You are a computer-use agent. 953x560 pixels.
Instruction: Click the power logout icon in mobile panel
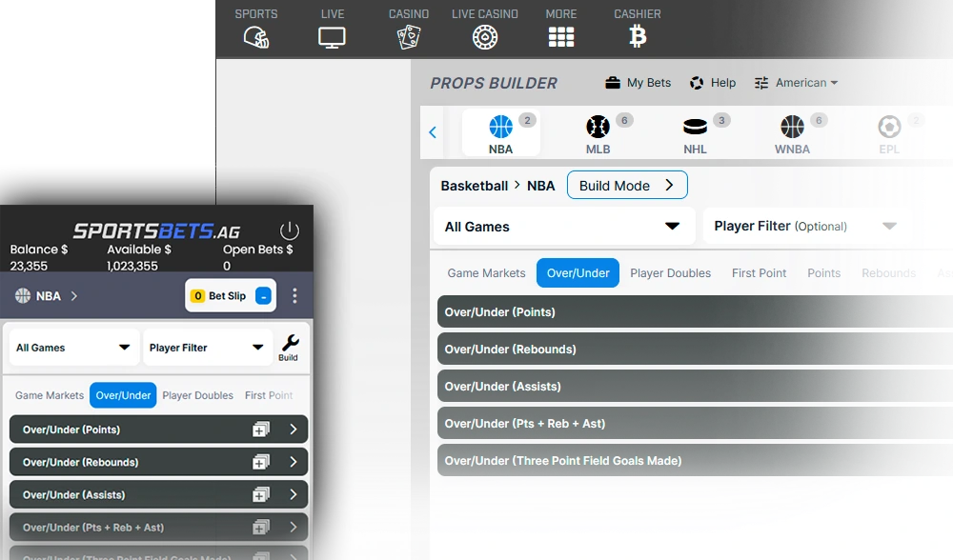tap(290, 230)
